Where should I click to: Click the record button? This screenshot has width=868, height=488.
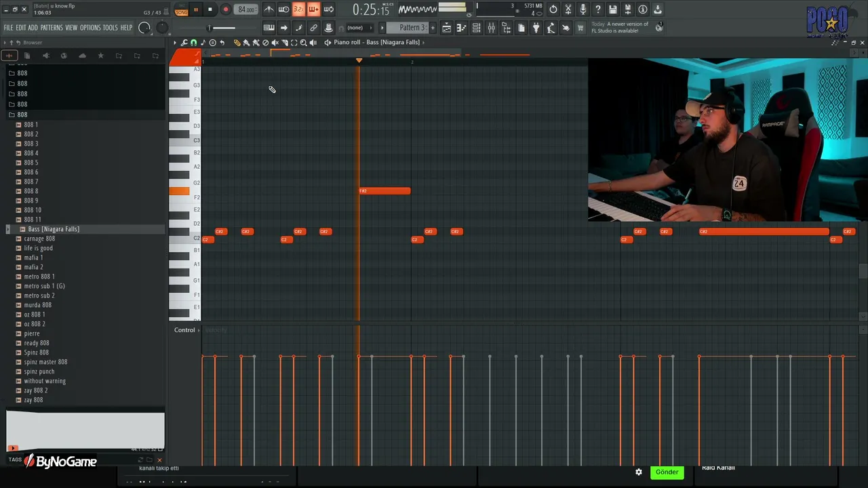[x=226, y=9]
